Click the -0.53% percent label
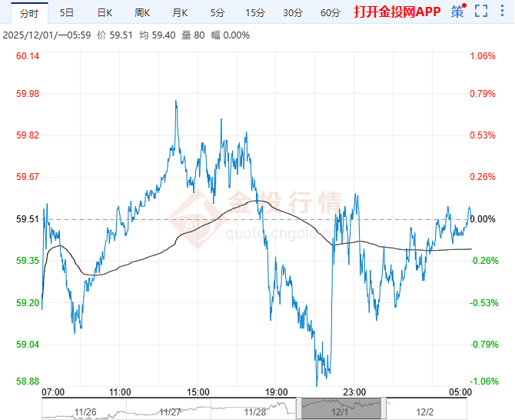Image resolution: width=515 pixels, height=420 pixels. (483, 302)
